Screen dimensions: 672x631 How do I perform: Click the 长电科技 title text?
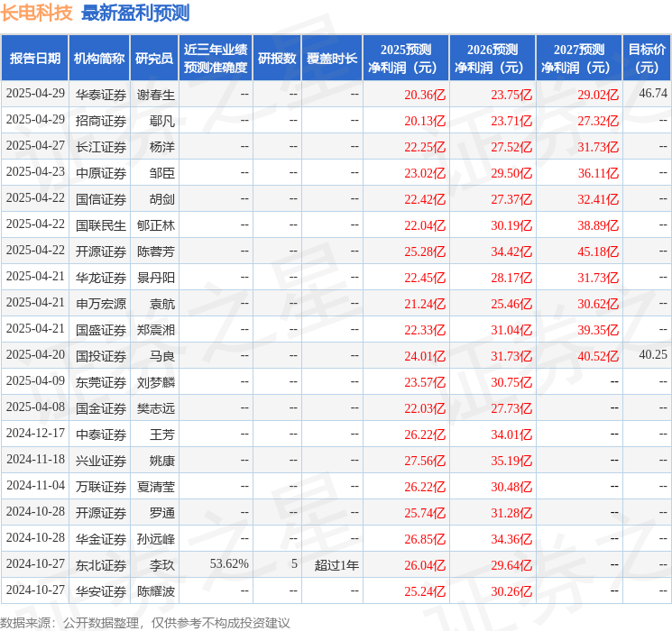pyautogui.click(x=36, y=13)
